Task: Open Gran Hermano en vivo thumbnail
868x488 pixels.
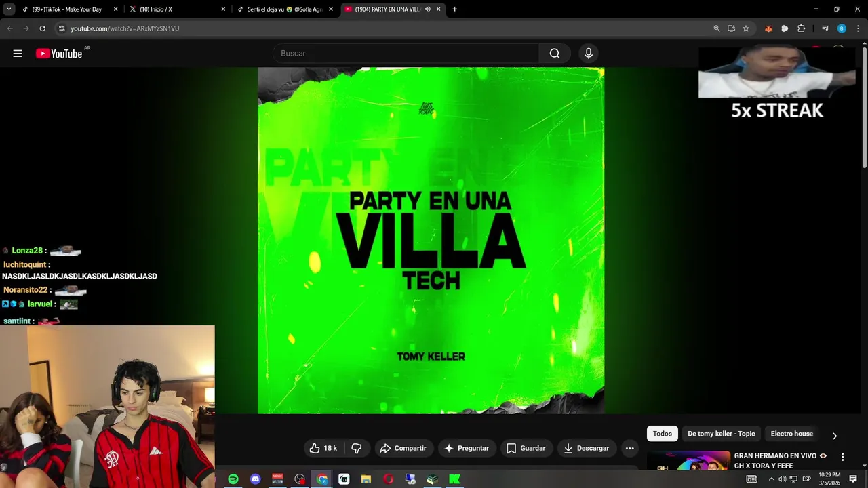Action: (688, 461)
